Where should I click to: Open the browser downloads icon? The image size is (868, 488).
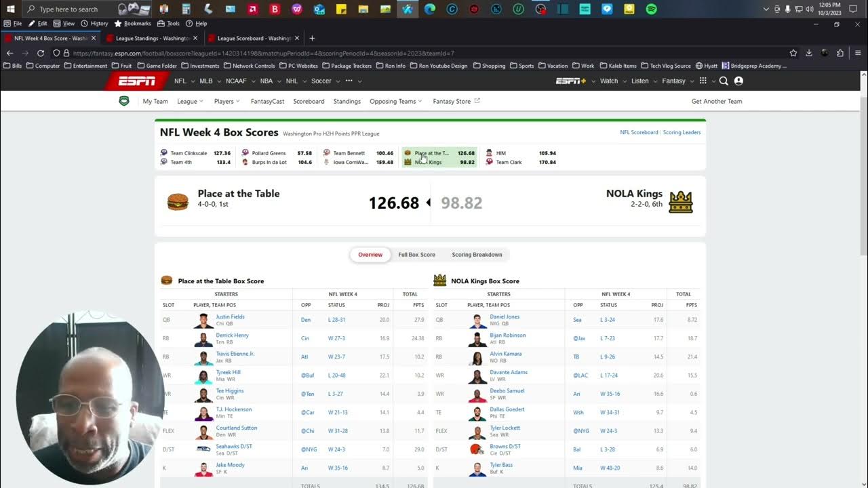click(809, 53)
